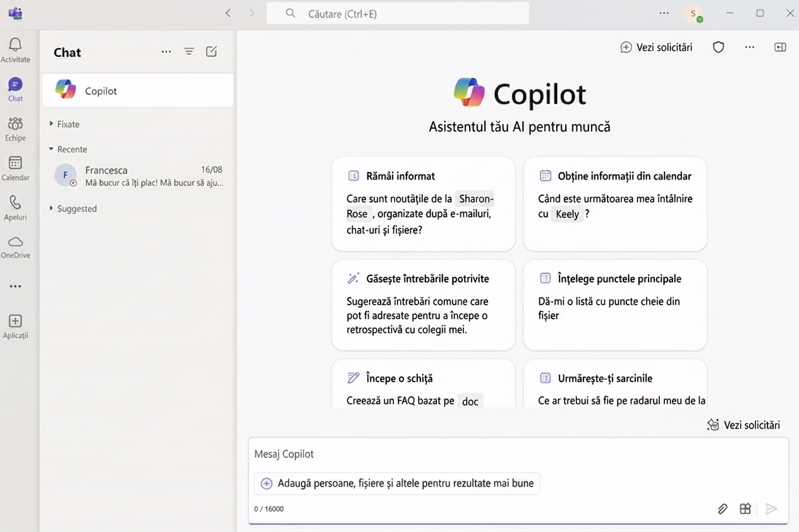Show more apps ellipsis in sidebar
Screen dimensions: 799x532
[15, 286]
